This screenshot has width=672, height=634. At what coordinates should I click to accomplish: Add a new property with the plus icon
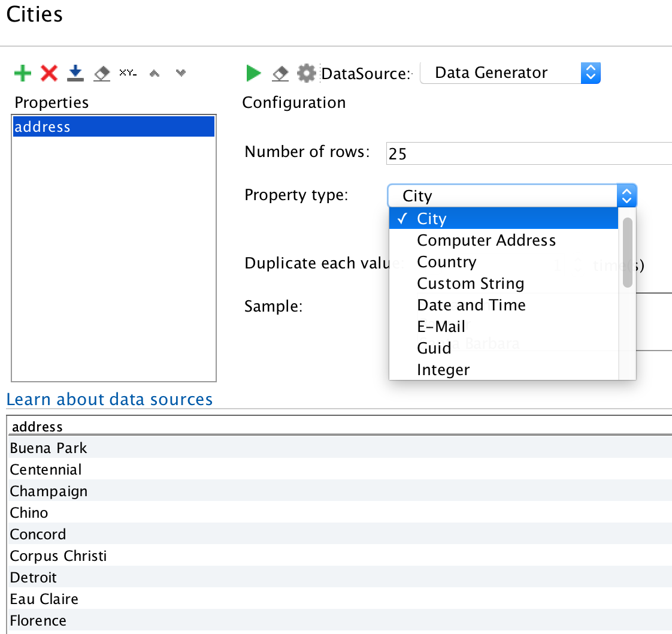[x=22, y=73]
